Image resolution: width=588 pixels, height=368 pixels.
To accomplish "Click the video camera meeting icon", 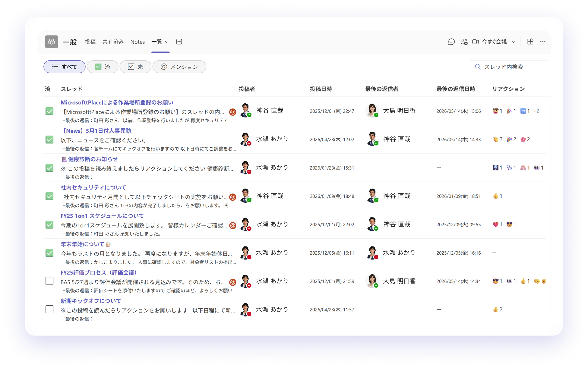I will (x=475, y=42).
